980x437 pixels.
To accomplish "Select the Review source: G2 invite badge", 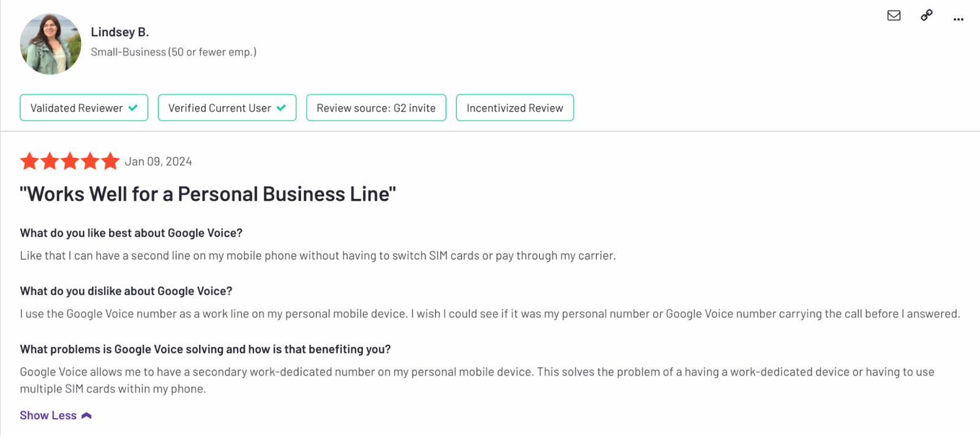I will pos(376,108).
